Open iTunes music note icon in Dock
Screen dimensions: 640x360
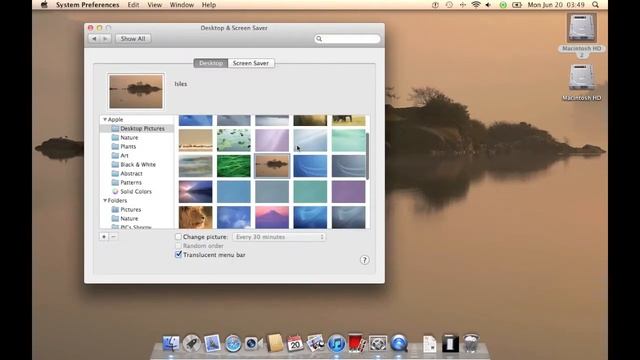pos(336,343)
